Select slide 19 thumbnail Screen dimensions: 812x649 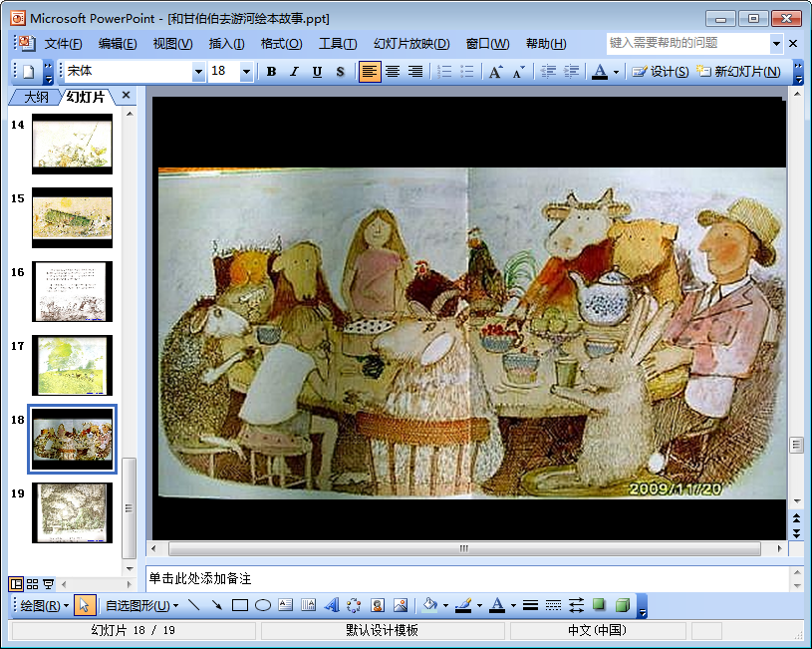pyautogui.click(x=72, y=512)
